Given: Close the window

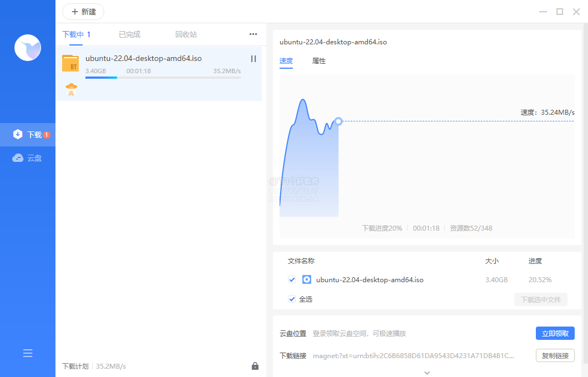Looking at the screenshot, I should tap(576, 12).
